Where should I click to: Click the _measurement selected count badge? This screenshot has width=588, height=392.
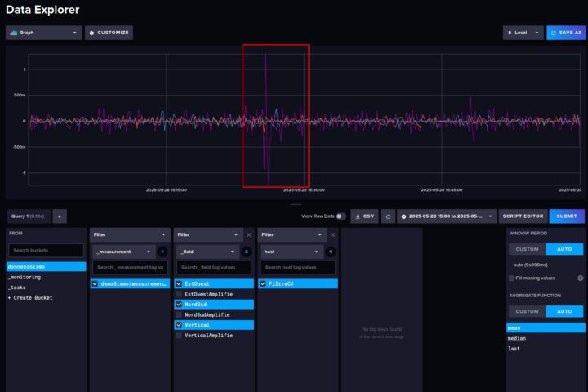pos(163,252)
